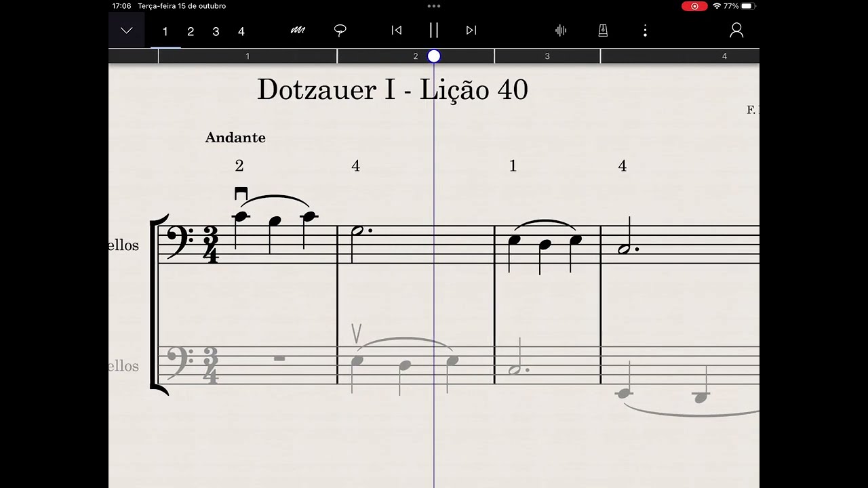Switch to page tab 1
This screenshot has width=868, height=488.
click(x=165, y=31)
